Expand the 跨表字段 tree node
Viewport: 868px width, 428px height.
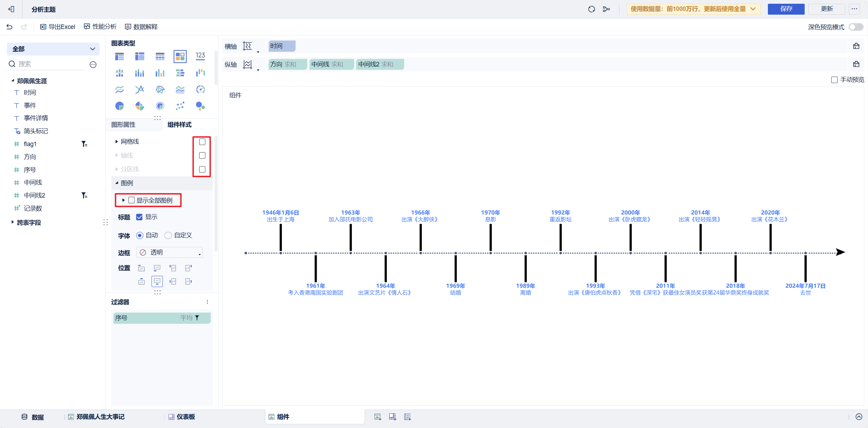point(13,222)
